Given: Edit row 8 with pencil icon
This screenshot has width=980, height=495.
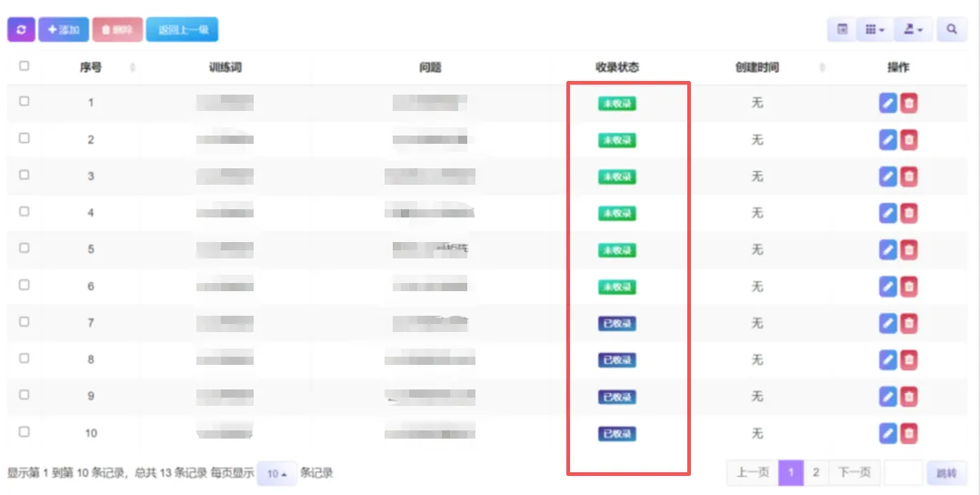Looking at the screenshot, I should (x=887, y=359).
